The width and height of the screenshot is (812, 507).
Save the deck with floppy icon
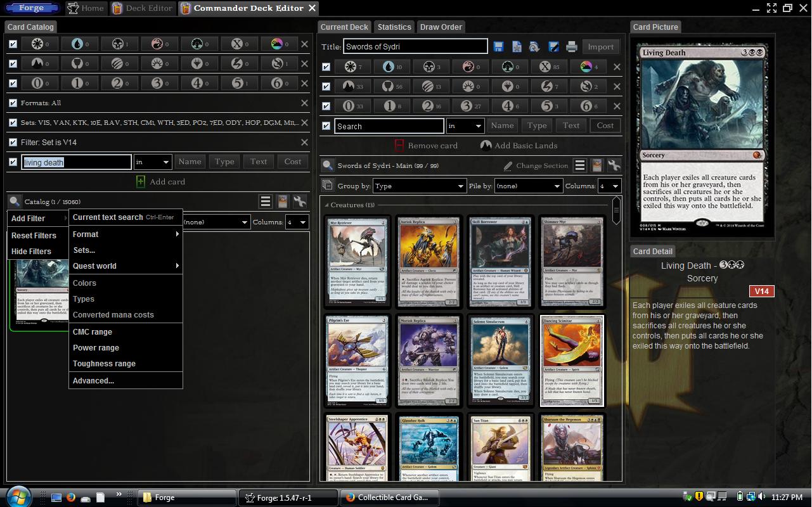click(498, 46)
